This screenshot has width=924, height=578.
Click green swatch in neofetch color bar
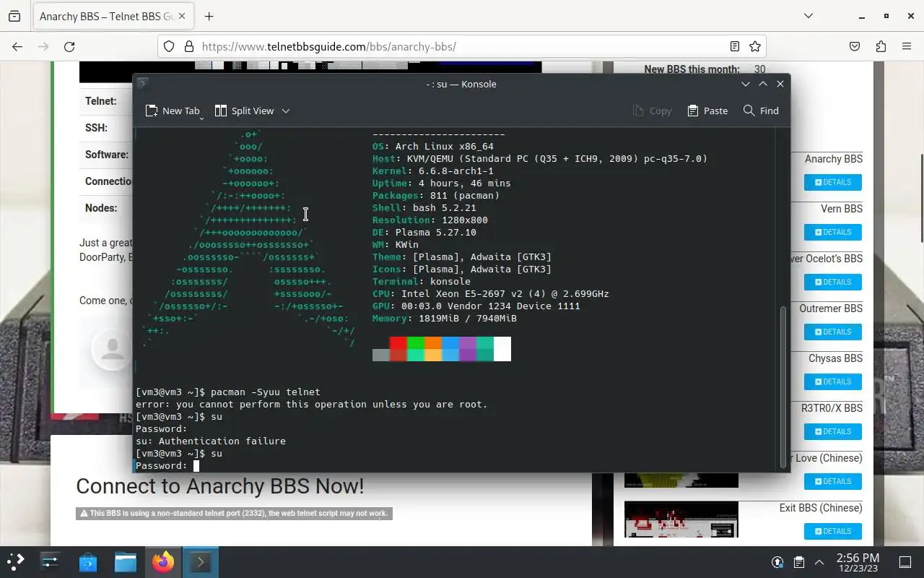click(x=416, y=349)
